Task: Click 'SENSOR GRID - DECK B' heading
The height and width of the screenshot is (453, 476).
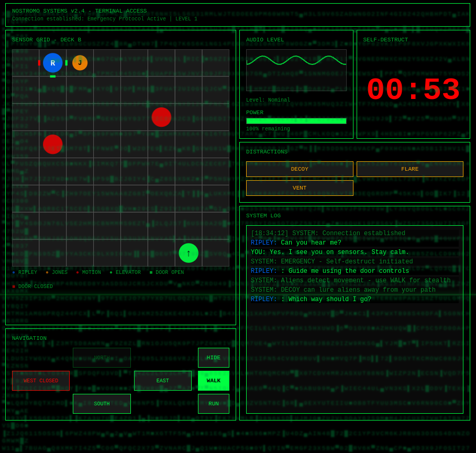Action: pyautogui.click(x=47, y=40)
